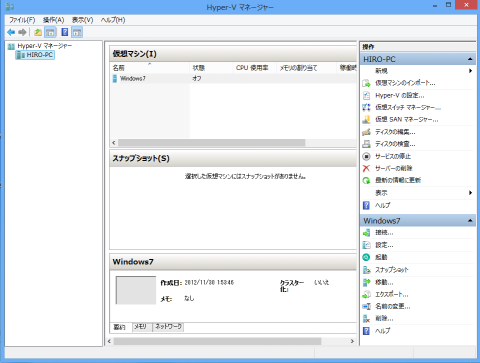Open Hyper-V の設定 action
Screen dimensions: 480x363
point(400,95)
